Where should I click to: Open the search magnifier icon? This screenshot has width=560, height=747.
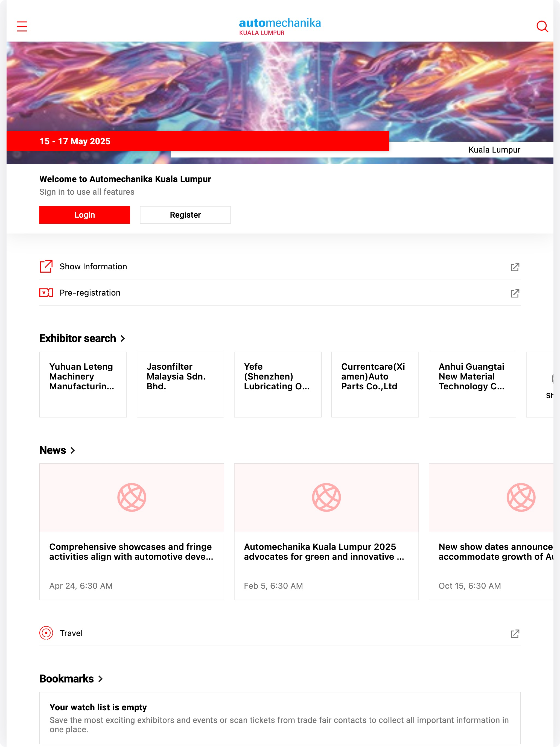542,26
